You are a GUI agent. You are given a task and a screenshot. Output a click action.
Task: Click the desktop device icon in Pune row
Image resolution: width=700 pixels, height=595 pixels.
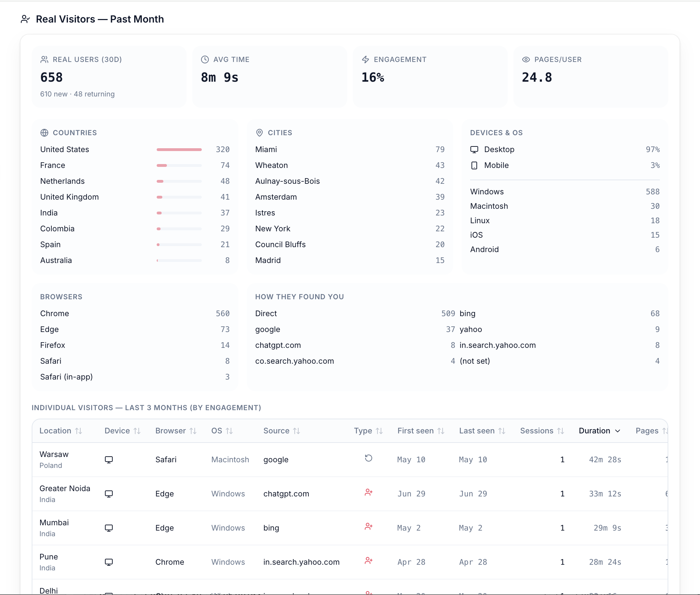pyautogui.click(x=109, y=562)
